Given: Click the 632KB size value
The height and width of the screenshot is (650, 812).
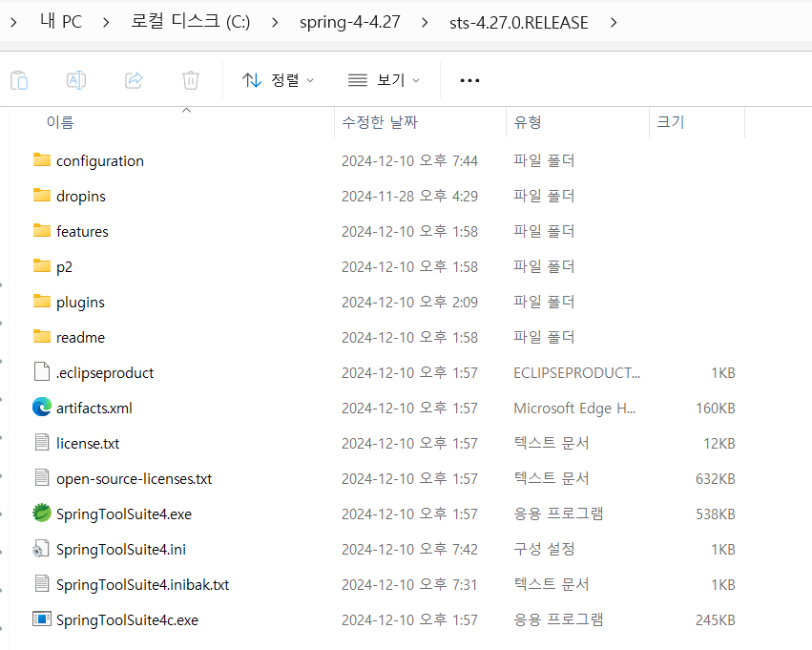Looking at the screenshot, I should tap(716, 478).
